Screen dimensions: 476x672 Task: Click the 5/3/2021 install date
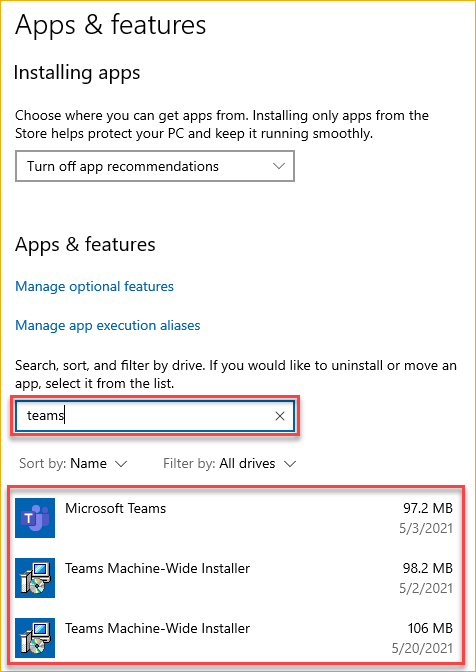(426, 528)
